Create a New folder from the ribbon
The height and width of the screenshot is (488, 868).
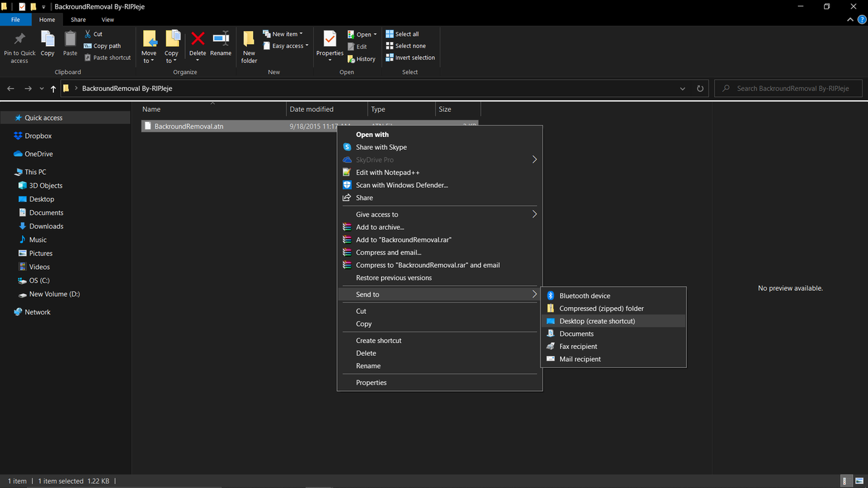click(x=249, y=47)
